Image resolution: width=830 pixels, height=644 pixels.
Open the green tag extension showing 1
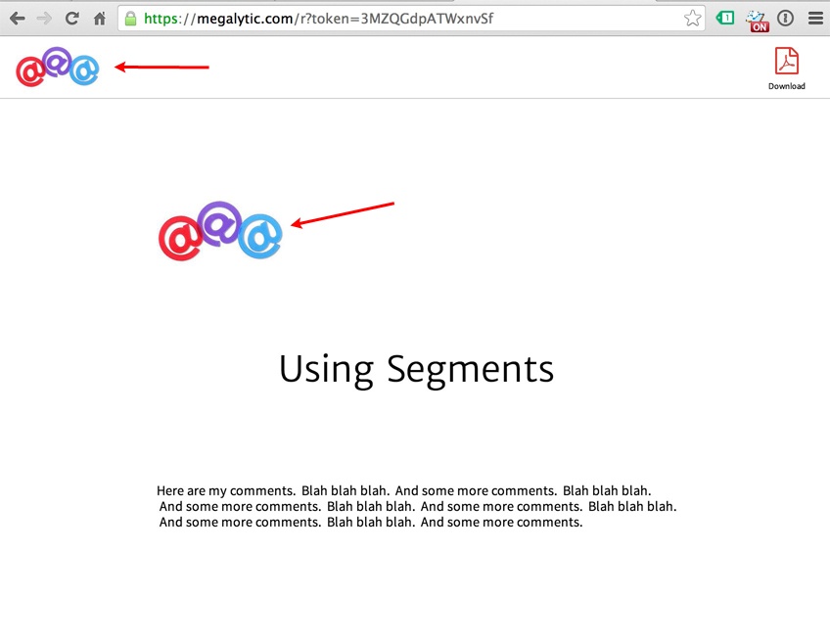point(724,18)
